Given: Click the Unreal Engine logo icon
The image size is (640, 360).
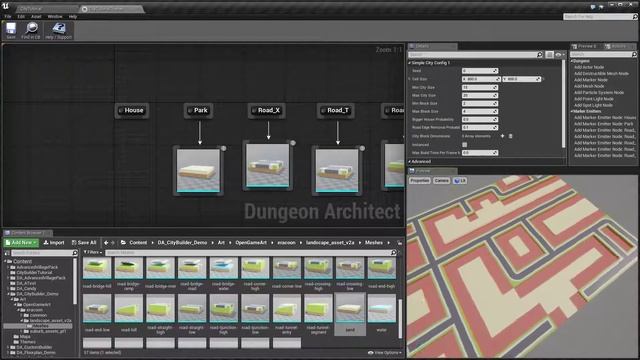Looking at the screenshot, I should click(5, 6).
